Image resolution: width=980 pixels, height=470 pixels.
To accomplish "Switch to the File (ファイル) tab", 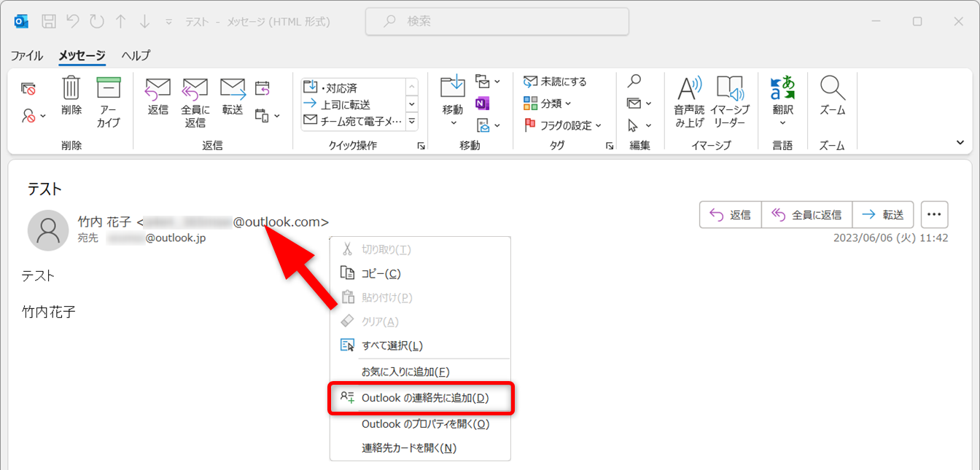I will coord(27,55).
